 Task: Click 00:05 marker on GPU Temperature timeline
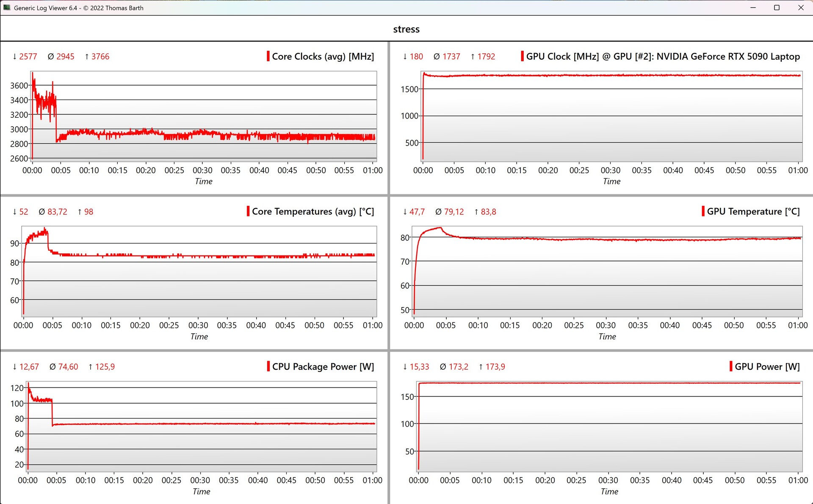pyautogui.click(x=446, y=325)
